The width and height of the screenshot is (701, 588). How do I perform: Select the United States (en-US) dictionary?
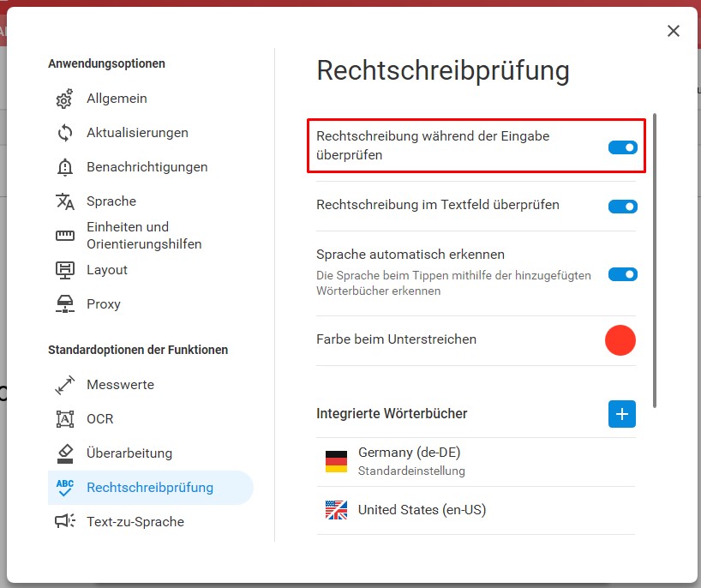point(476,510)
